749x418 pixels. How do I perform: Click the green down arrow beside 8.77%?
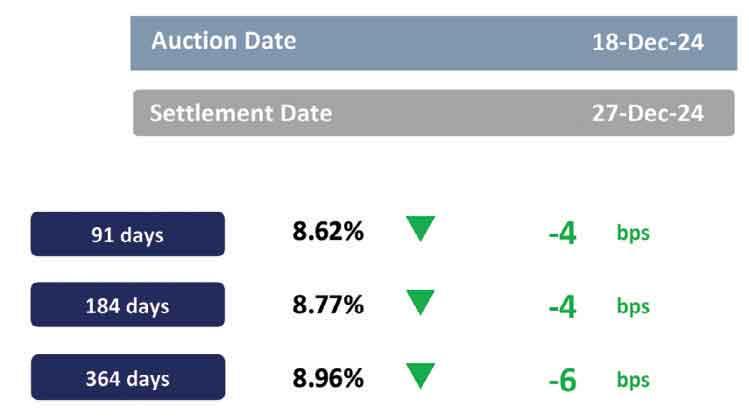point(421,303)
